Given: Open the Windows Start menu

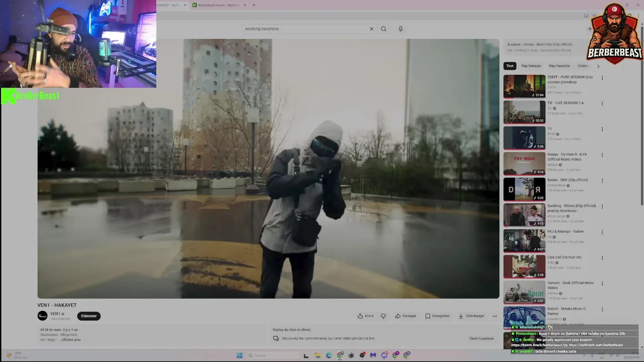Looking at the screenshot, I should pos(239,355).
